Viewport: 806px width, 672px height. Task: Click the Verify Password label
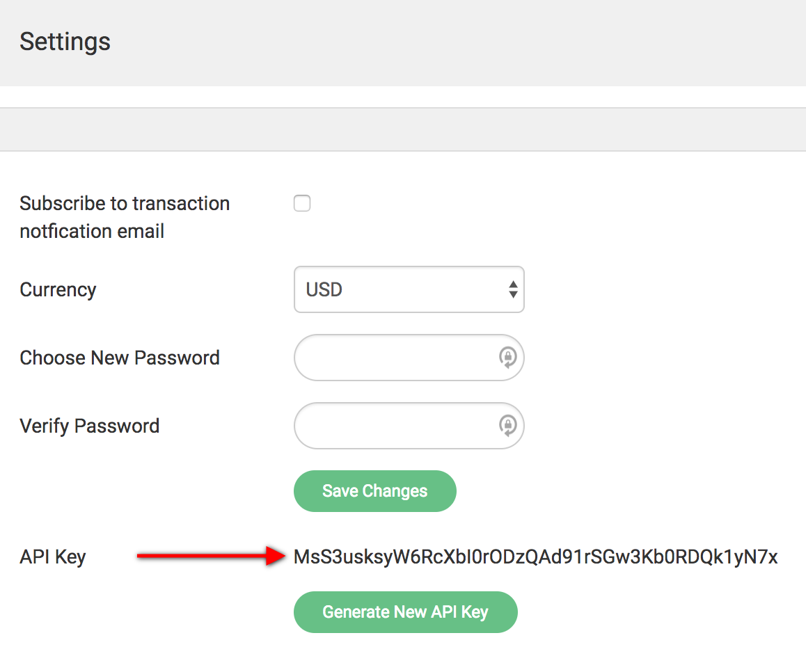click(x=89, y=426)
